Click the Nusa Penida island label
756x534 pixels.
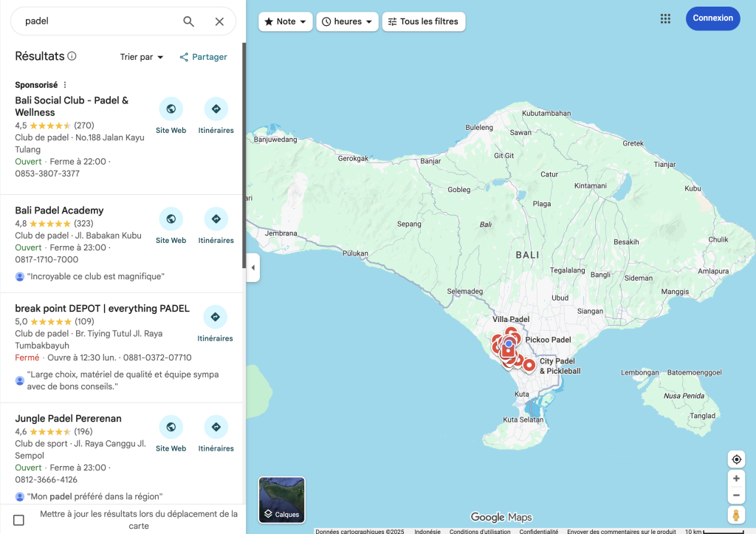tap(684, 396)
